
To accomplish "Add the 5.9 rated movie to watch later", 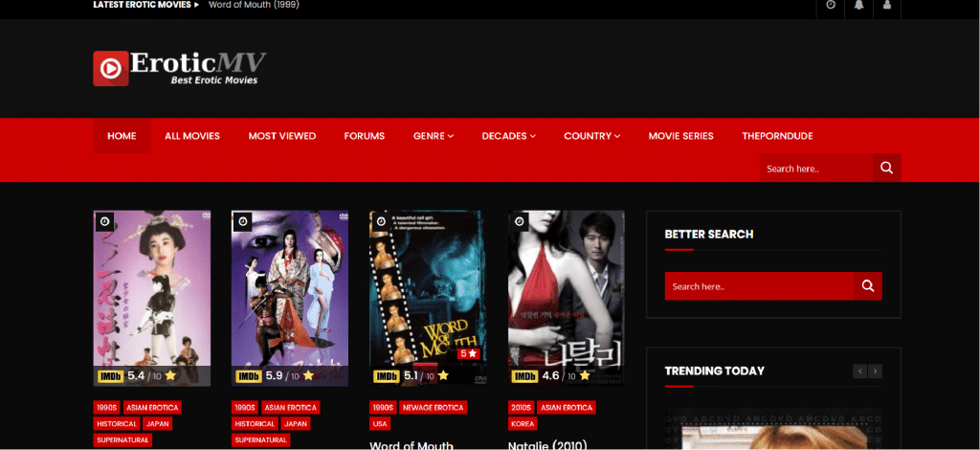I will (x=242, y=221).
